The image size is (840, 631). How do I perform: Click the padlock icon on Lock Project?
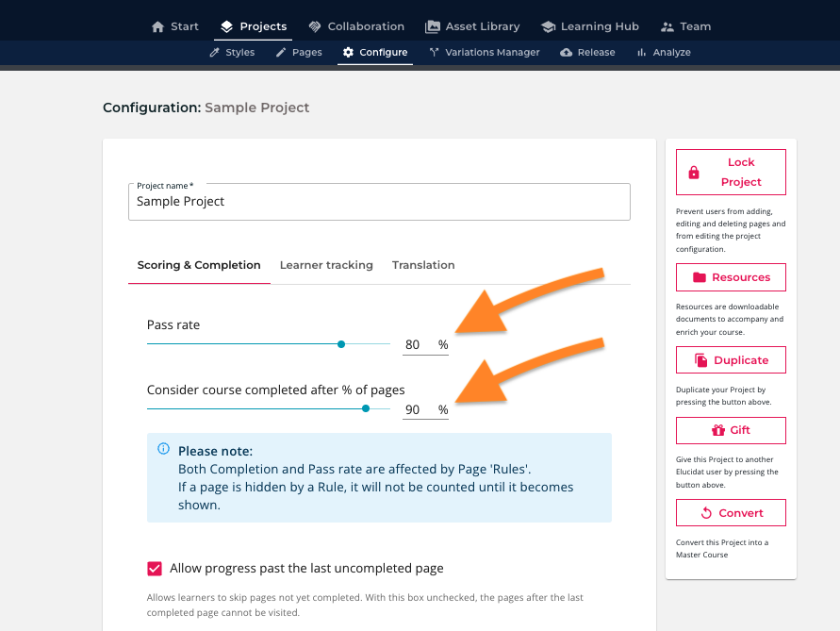[x=693, y=172]
